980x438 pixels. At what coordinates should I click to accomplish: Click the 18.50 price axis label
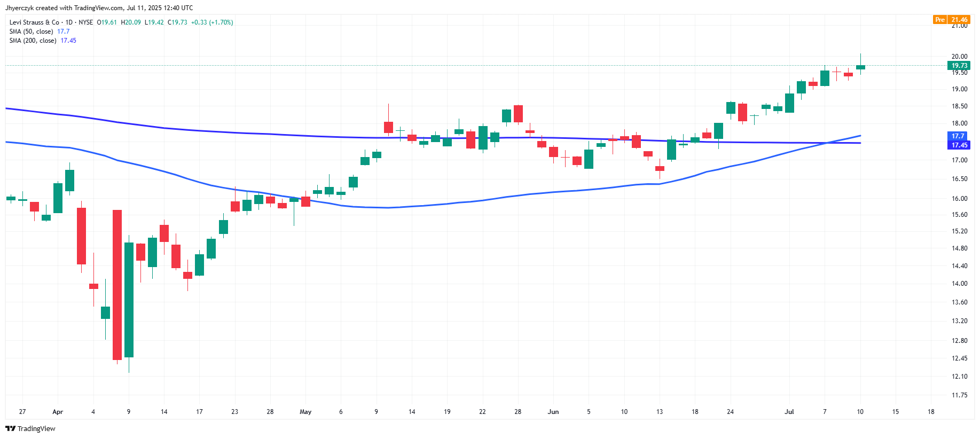pos(959,106)
